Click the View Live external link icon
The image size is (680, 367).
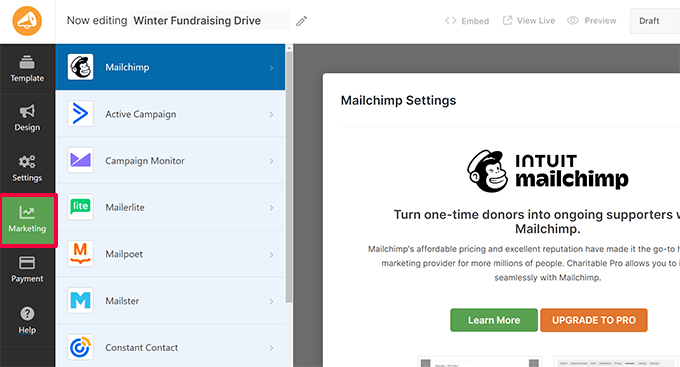[x=507, y=20]
